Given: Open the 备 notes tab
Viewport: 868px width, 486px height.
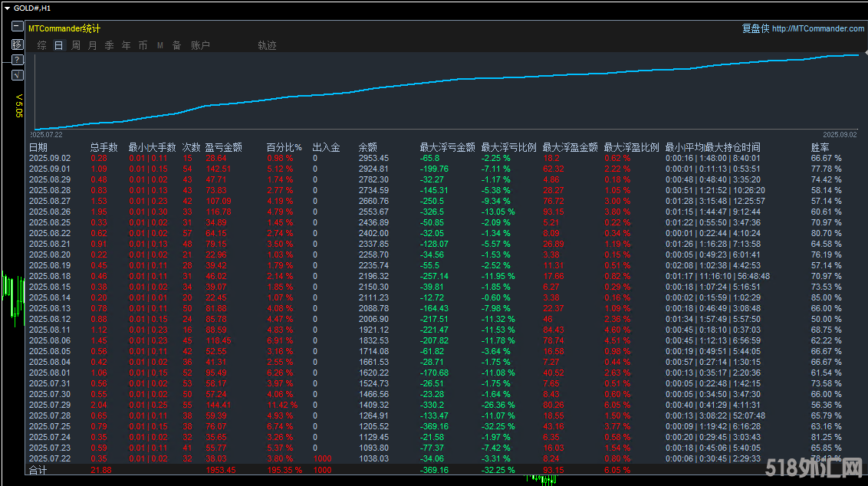Looking at the screenshot, I should pos(177,45).
